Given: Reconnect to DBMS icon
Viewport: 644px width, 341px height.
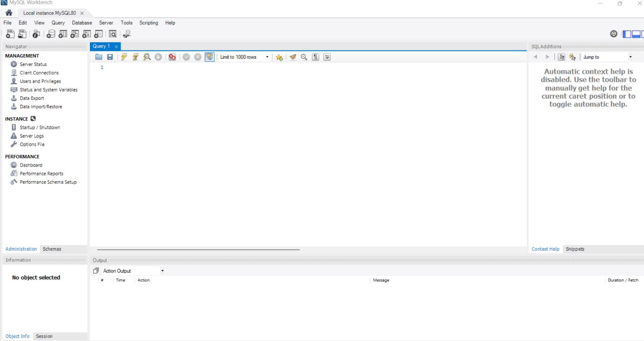Looking at the screenshot, I should coord(127,34).
